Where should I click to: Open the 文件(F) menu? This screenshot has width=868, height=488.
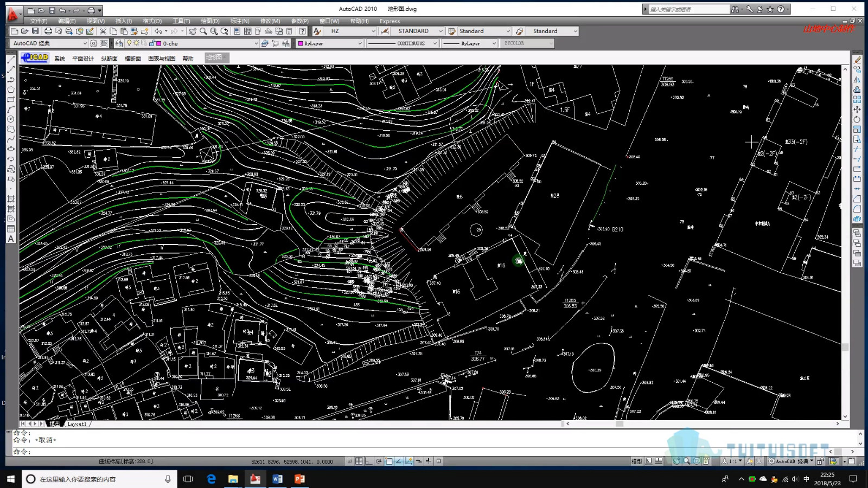click(39, 21)
